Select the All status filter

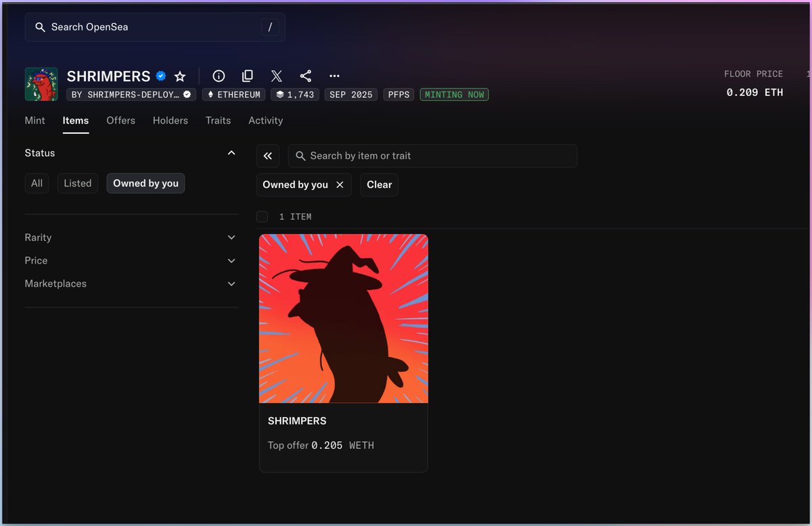pyautogui.click(x=37, y=183)
